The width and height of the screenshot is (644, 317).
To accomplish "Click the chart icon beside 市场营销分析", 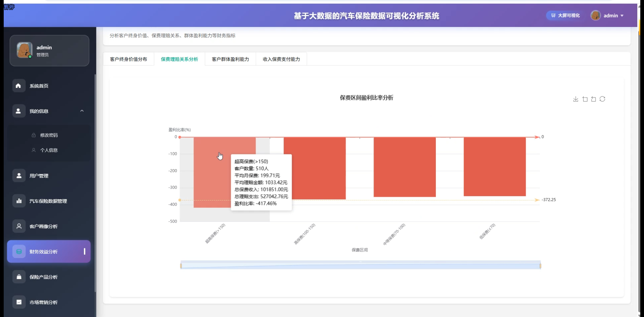I will point(19,302).
